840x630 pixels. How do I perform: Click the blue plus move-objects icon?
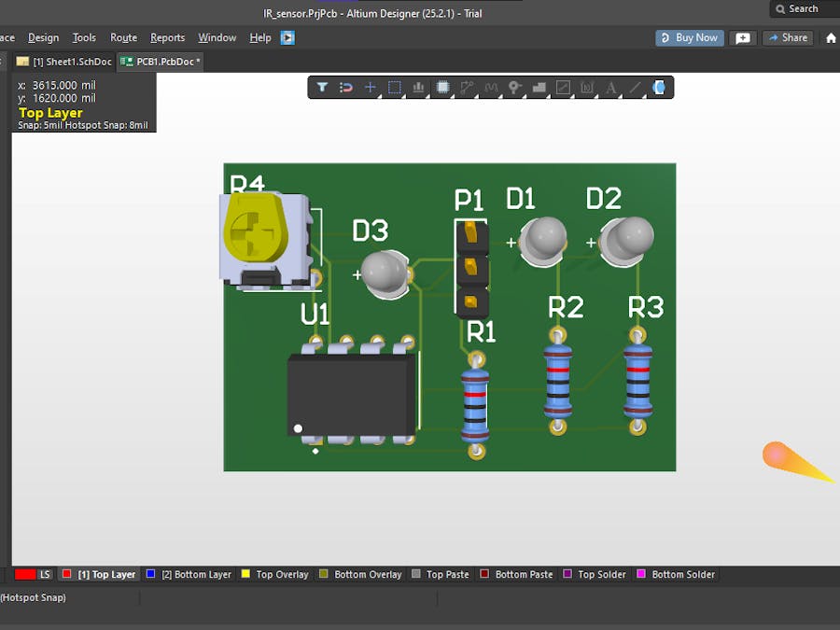point(371,88)
